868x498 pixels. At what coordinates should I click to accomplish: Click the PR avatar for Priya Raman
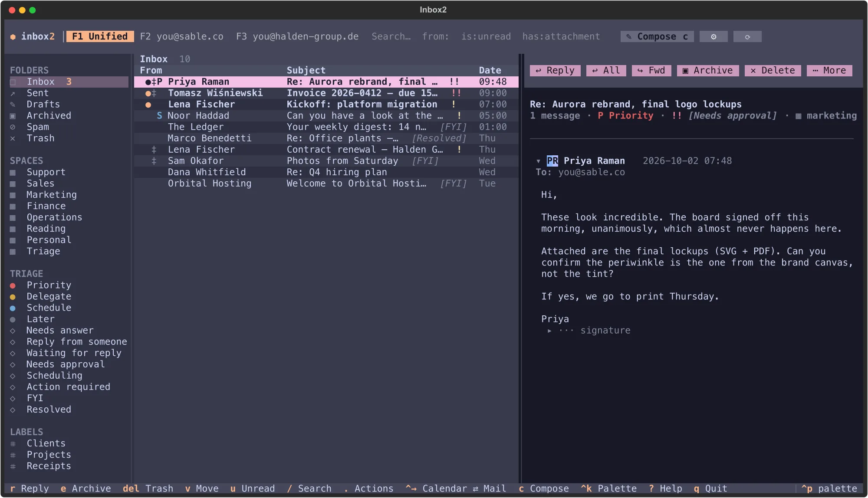pos(552,161)
